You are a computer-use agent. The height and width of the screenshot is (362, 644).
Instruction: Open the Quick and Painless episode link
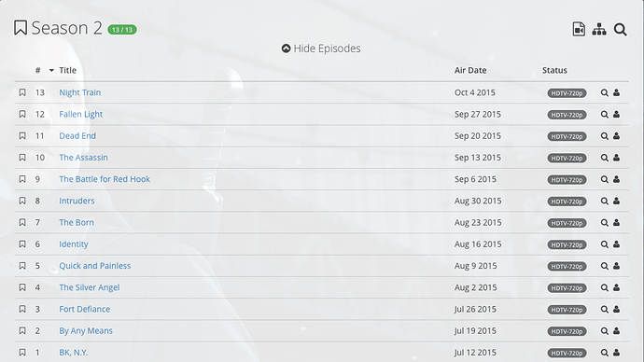[95, 266]
